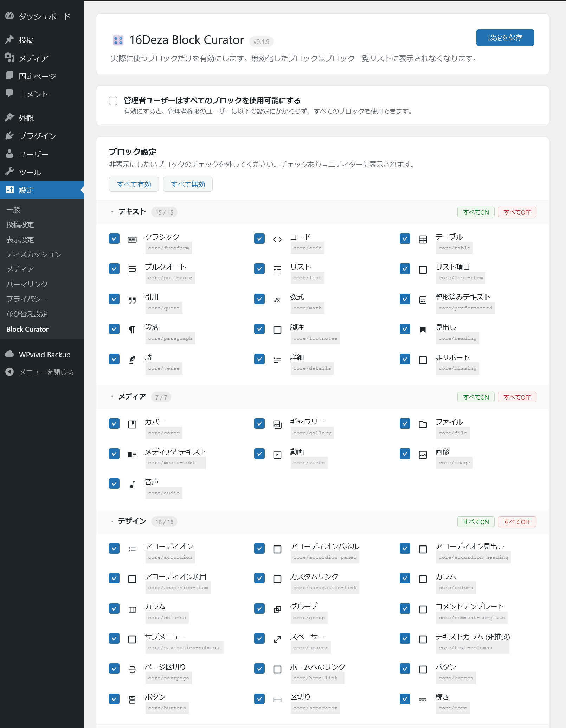Screen dimensions: 566x728
Task: Collapse the テキスト section
Action: coord(112,212)
